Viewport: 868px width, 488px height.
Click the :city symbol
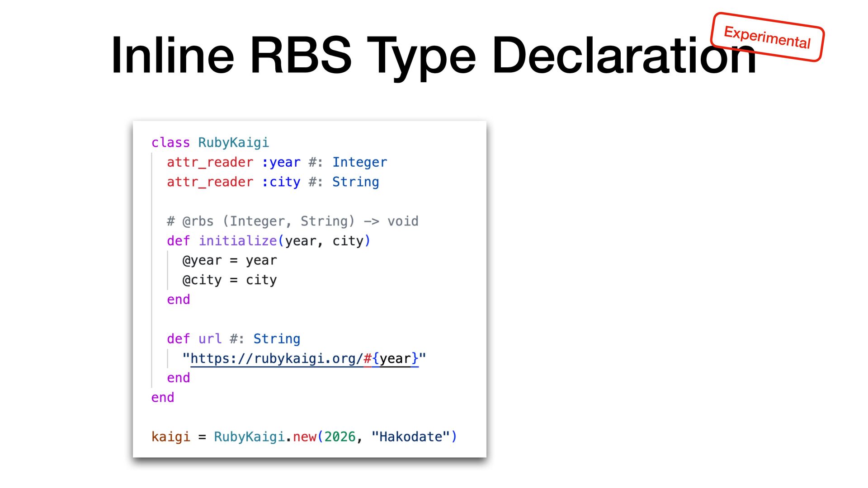pyautogui.click(x=281, y=182)
